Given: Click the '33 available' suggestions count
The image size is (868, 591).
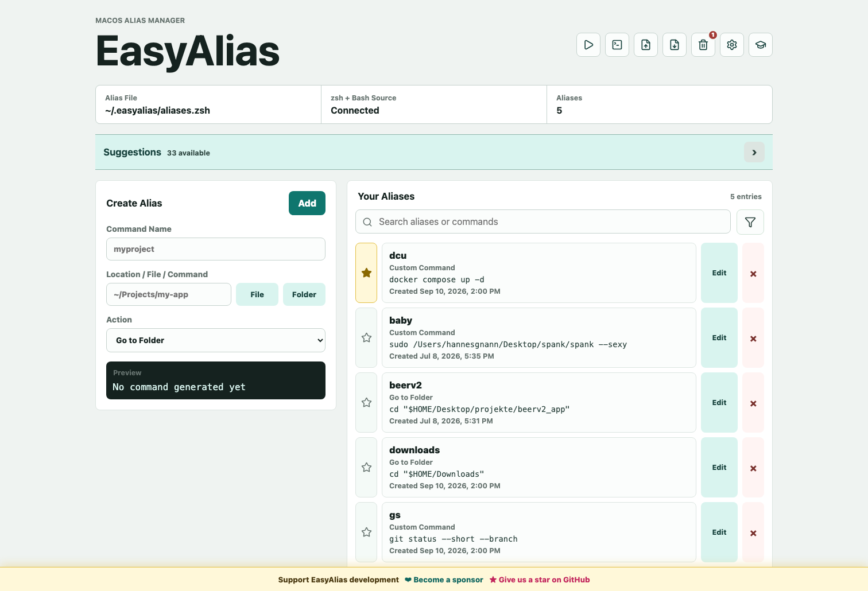Looking at the screenshot, I should point(188,153).
